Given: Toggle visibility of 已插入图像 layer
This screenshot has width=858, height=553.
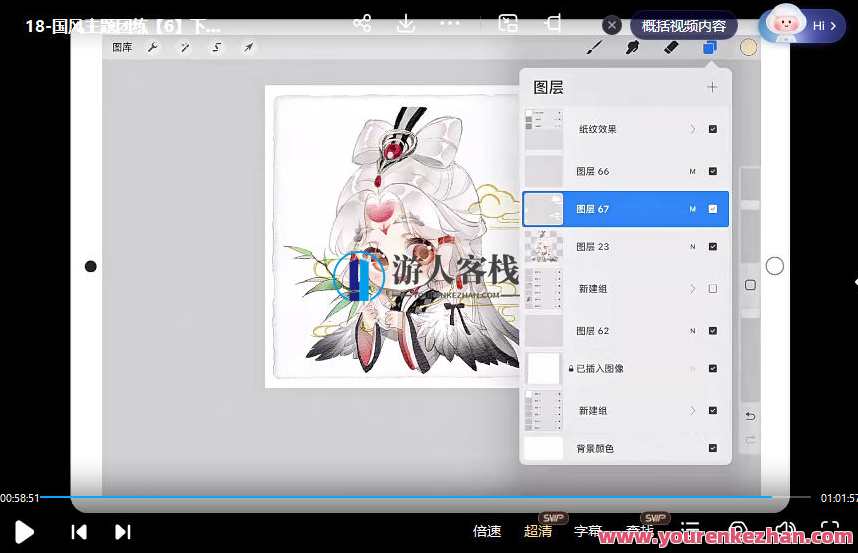Looking at the screenshot, I should 712,368.
